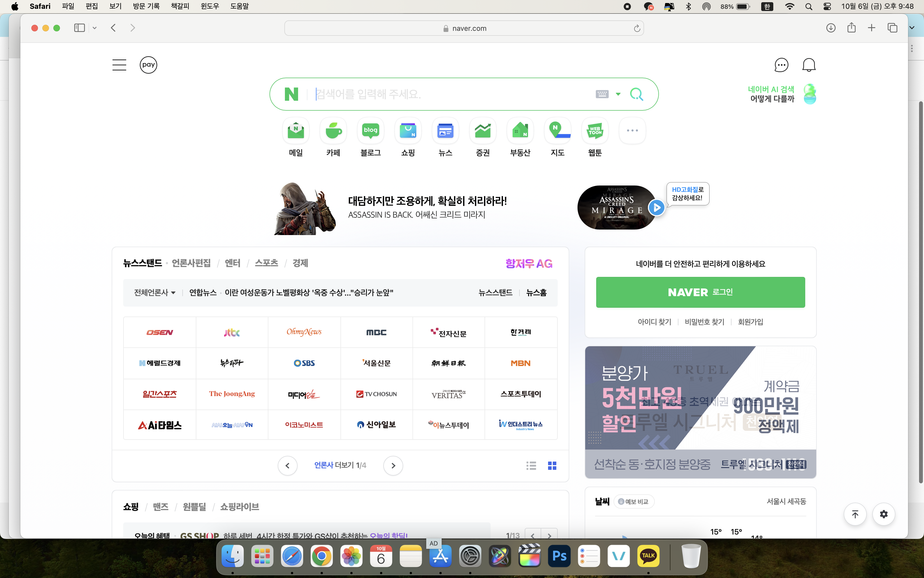The width and height of the screenshot is (924, 578).
Task: Click the 아이디 찾기 link
Action: click(x=654, y=322)
